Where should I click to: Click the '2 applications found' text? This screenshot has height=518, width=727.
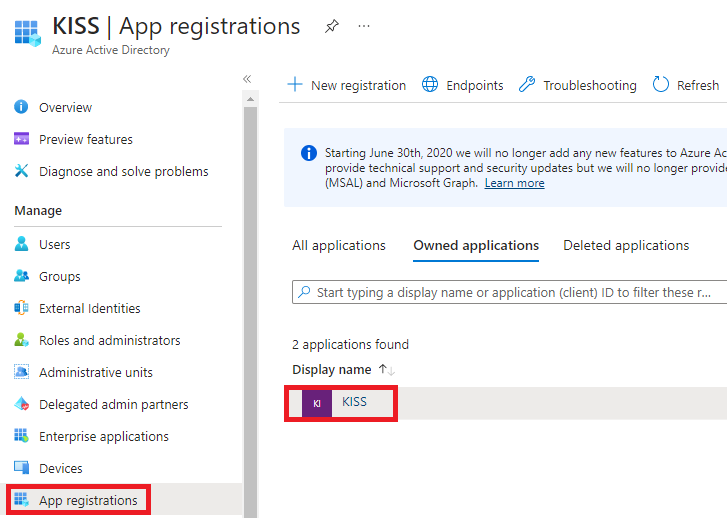[351, 345]
